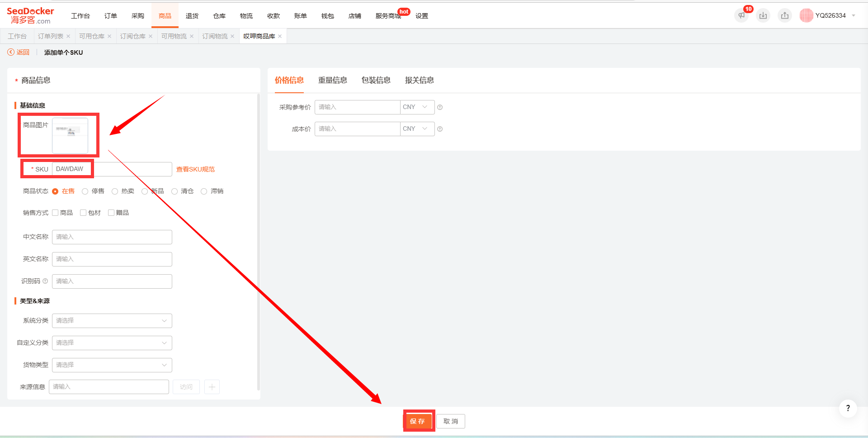Click the 保存 save button
The height and width of the screenshot is (438, 868).
418,421
